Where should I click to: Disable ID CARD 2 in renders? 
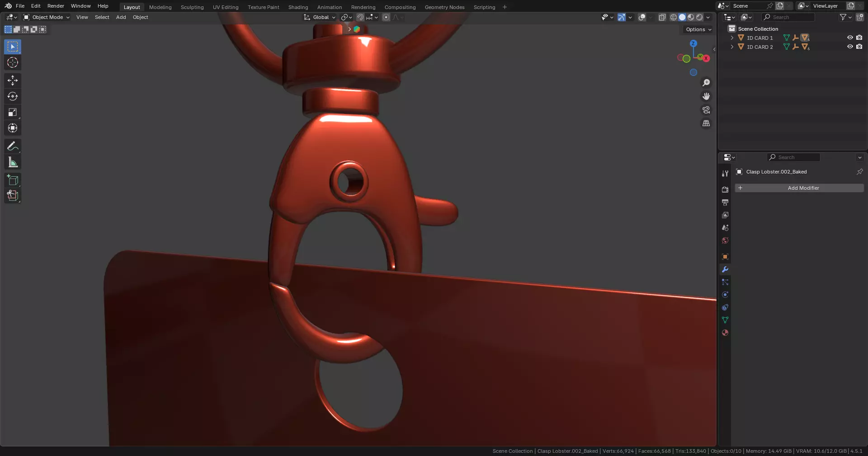point(859,47)
